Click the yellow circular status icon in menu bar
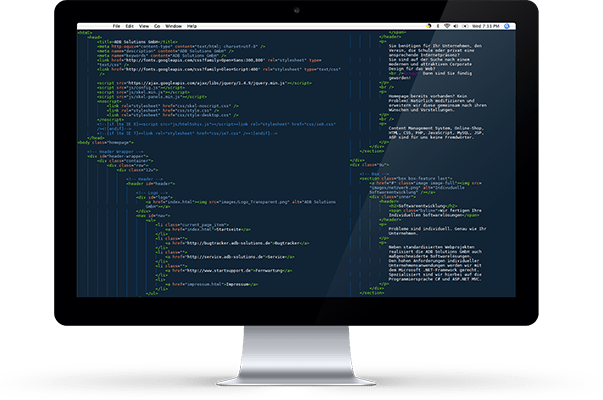 point(428,26)
